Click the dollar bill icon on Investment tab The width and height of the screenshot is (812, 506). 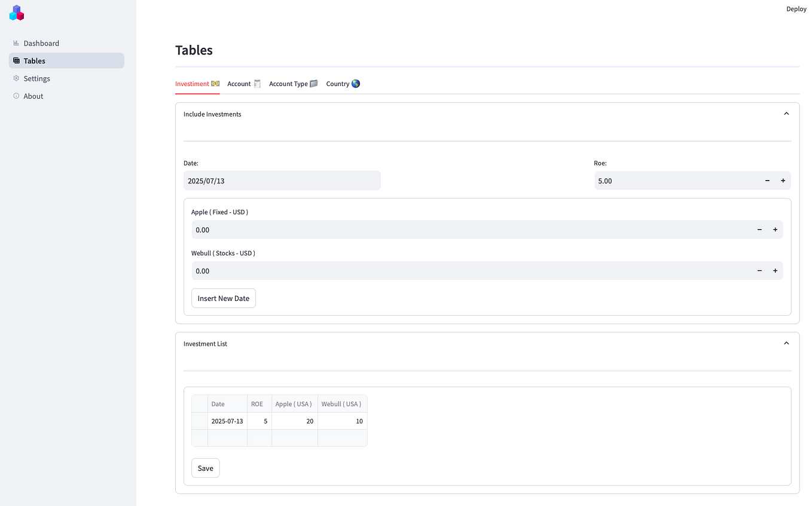pyautogui.click(x=215, y=83)
